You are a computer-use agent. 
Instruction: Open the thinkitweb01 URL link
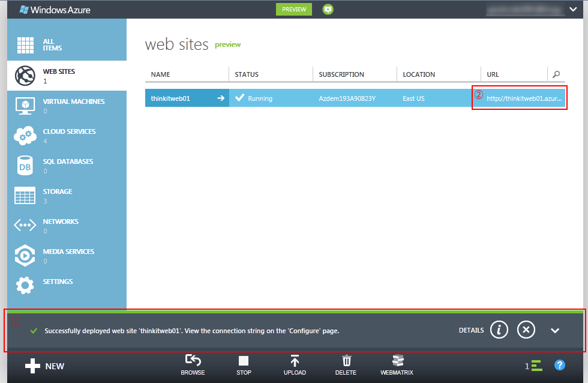coord(524,98)
